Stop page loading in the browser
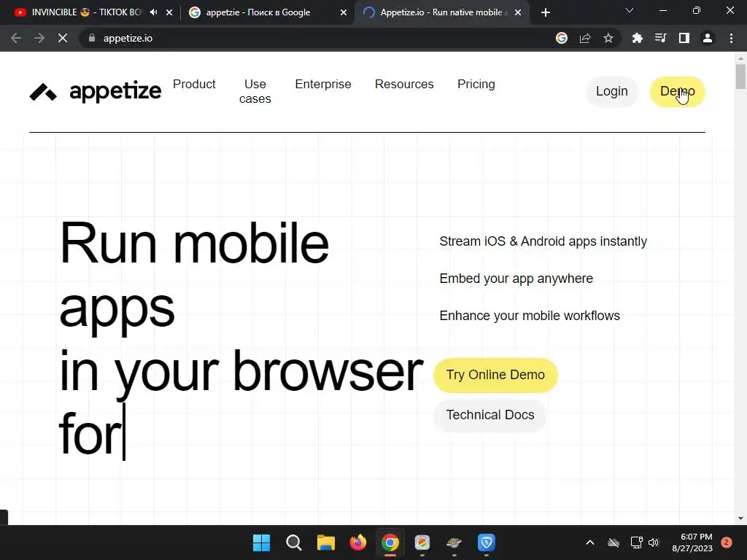 (x=63, y=38)
